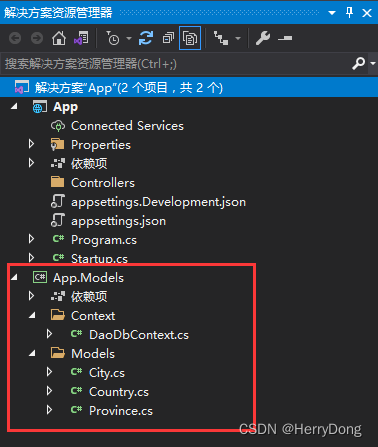Click the class view hierarchy icon
Viewport: 378px width, 447px height.
(x=221, y=38)
